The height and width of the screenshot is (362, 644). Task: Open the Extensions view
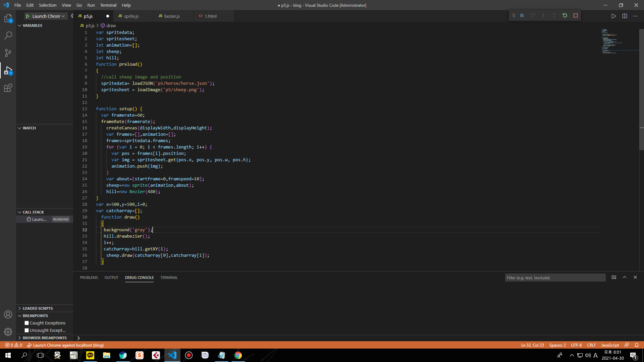8,88
